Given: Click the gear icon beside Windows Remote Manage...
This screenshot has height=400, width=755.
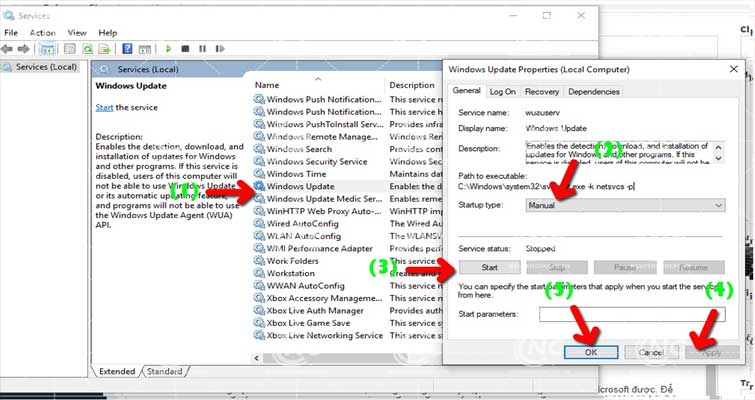Looking at the screenshot, I should 260,137.
